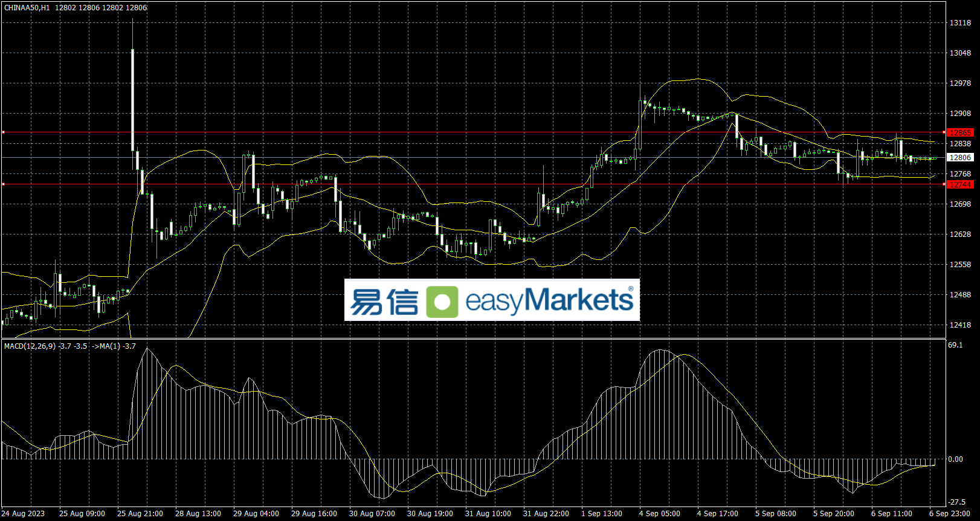Click the 29 Aug 16:00 time label
Image resolution: width=980 pixels, height=521 pixels.
[x=314, y=514]
